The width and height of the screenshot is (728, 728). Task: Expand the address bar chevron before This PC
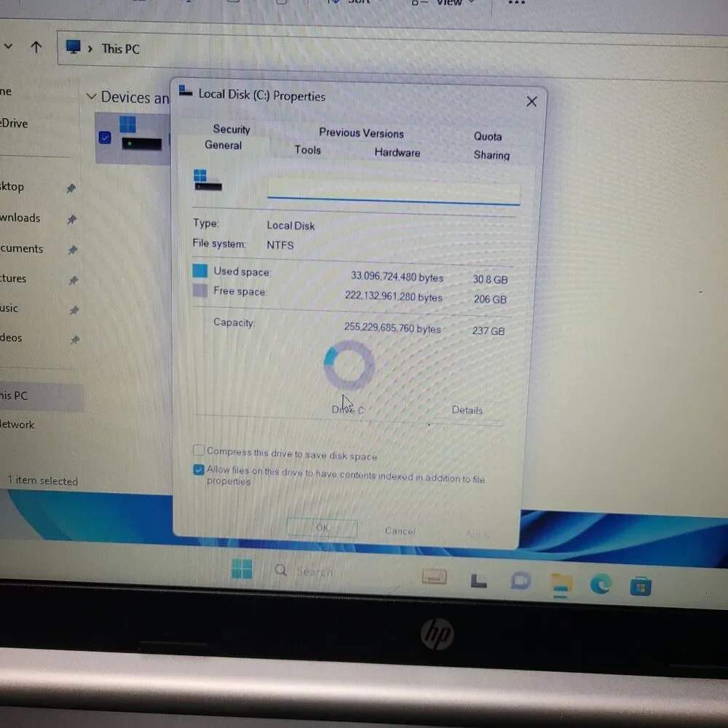90,49
